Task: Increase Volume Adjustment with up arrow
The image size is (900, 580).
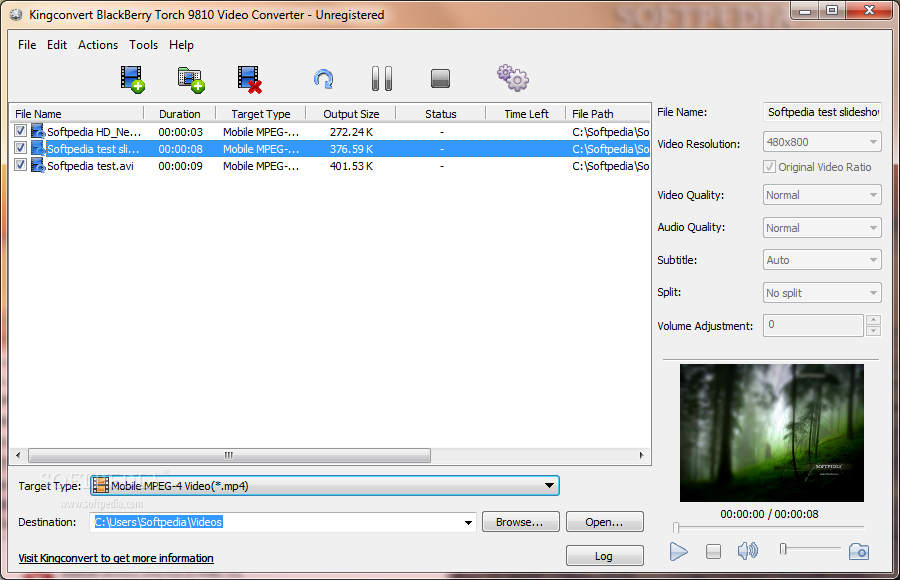Action: click(874, 319)
